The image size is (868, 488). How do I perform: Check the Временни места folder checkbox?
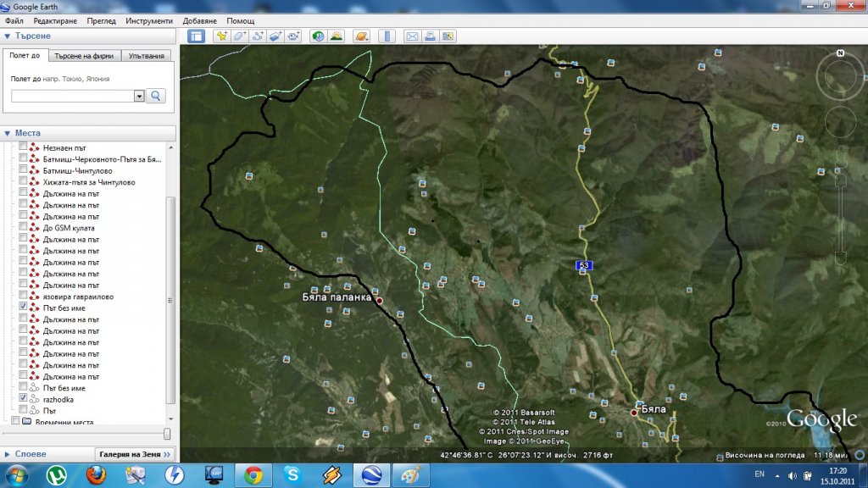click(x=15, y=421)
